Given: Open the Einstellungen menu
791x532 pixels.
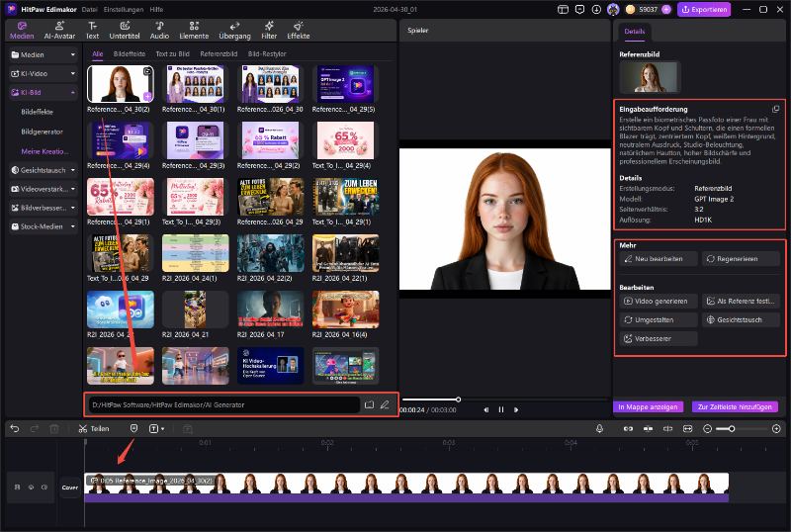Looking at the screenshot, I should [123, 10].
